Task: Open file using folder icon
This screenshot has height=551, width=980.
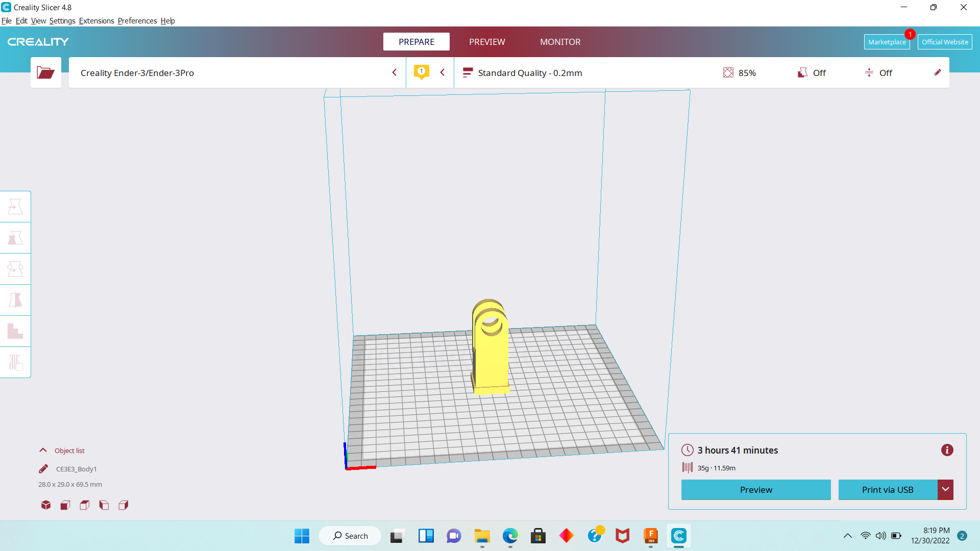Action: point(45,72)
